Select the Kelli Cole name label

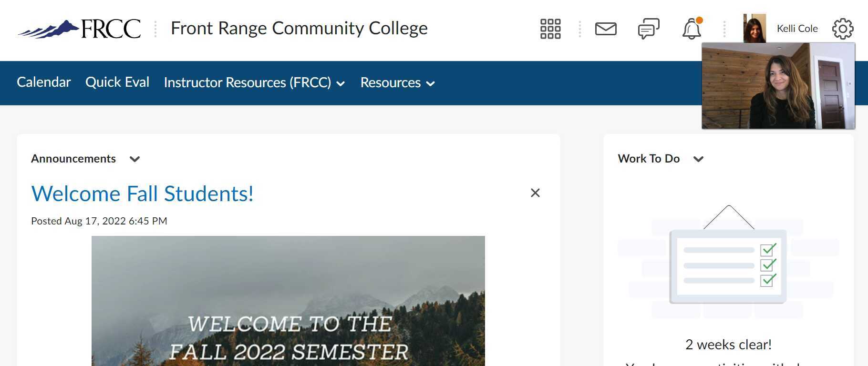796,28
